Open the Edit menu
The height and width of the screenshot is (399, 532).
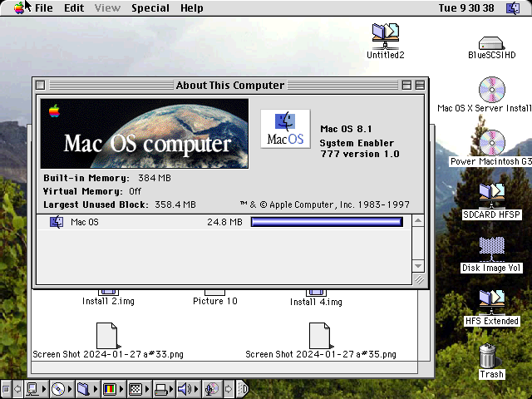(x=74, y=7)
